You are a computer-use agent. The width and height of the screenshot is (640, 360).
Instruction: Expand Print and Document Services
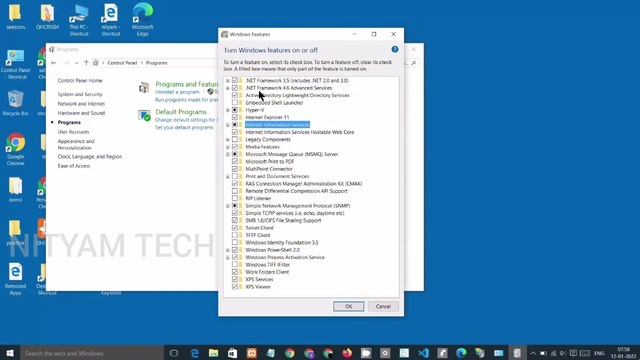pos(228,176)
